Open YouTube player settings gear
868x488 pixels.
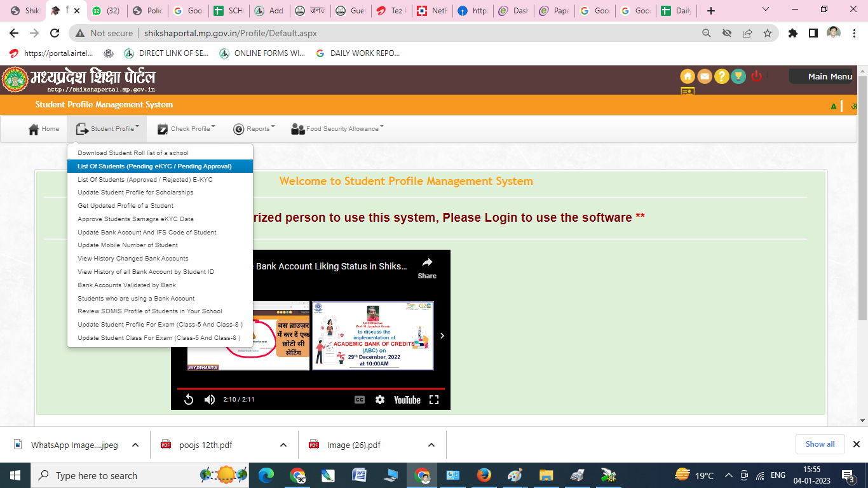[x=380, y=400]
